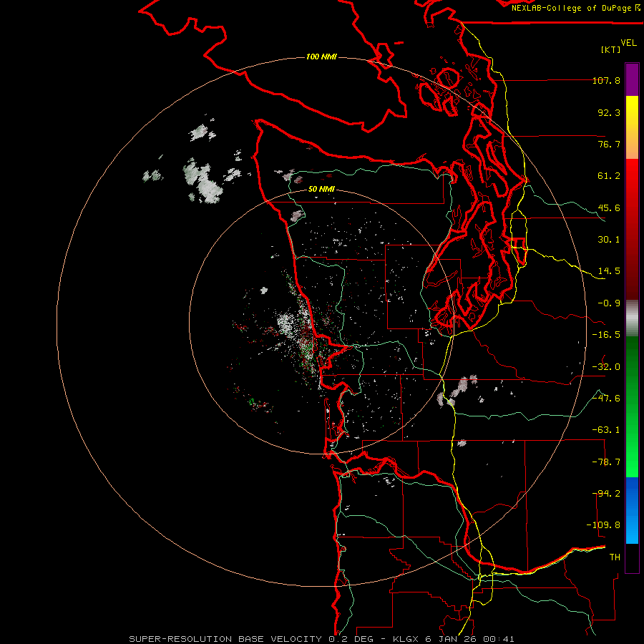Viewport: 644px width, 644px height.
Task: Click the NEXLAB-College of DuPage label
Action: (x=571, y=8)
